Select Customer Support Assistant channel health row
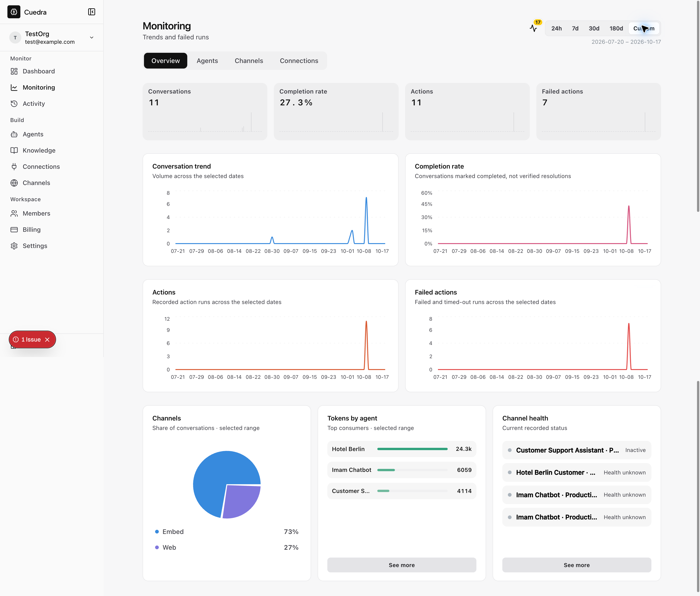Viewport: 700px width, 596px height. click(577, 450)
